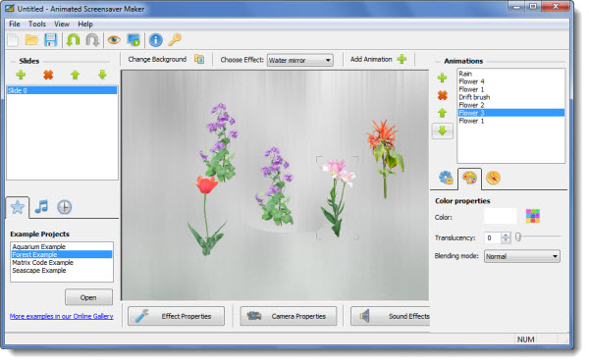Image resolution: width=589 pixels, height=364 pixels.
Task: Follow More examples in our Online Gallery link
Action: pyautogui.click(x=62, y=316)
